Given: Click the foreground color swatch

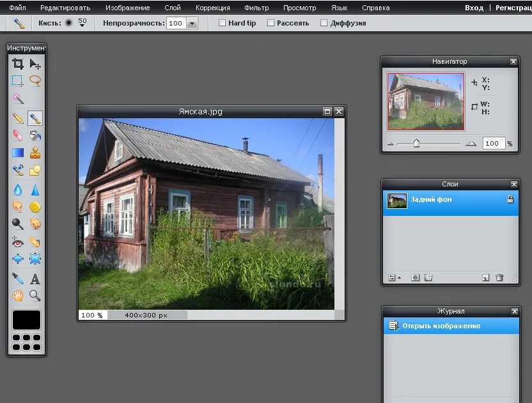Looking at the screenshot, I should 26,319.
